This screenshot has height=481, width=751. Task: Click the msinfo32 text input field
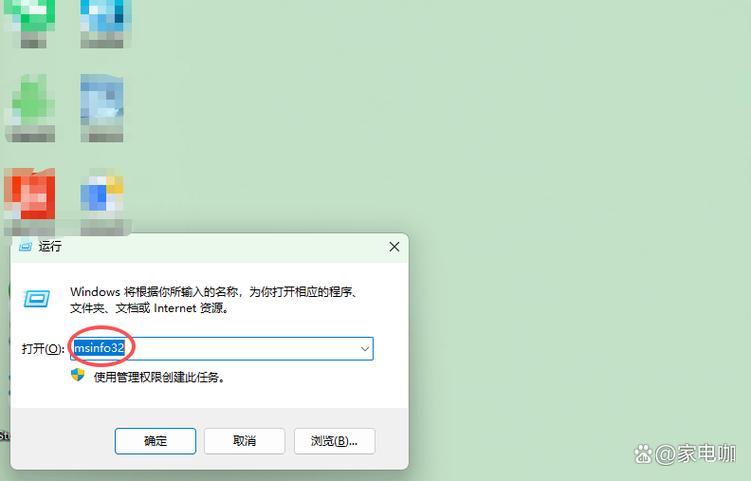(222, 349)
